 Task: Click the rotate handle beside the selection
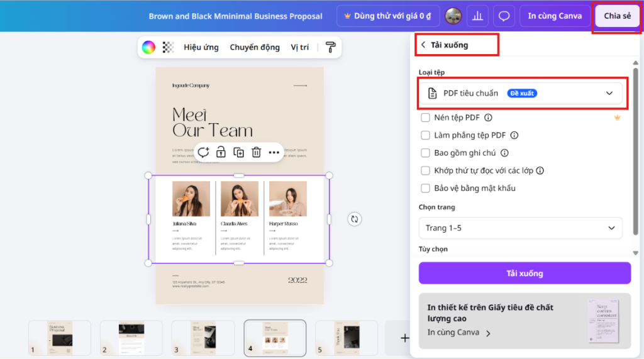click(355, 219)
